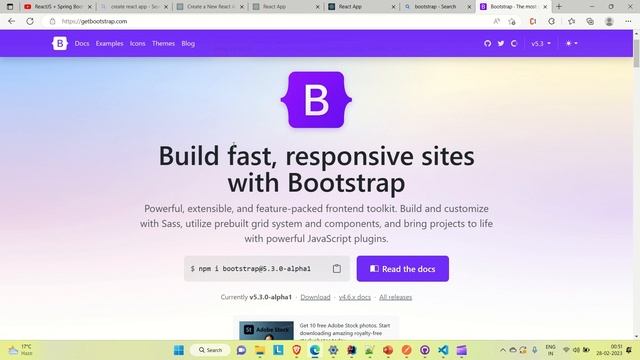Open the Examples nav item
The image size is (640, 360).
click(109, 43)
